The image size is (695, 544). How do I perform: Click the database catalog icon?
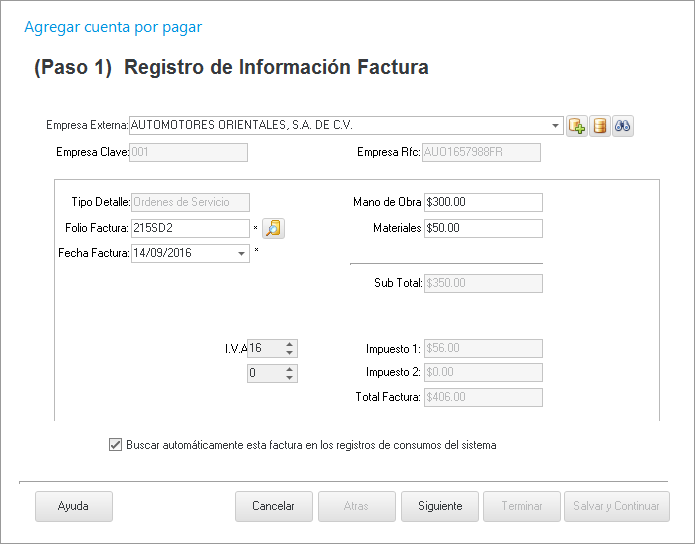(x=600, y=126)
